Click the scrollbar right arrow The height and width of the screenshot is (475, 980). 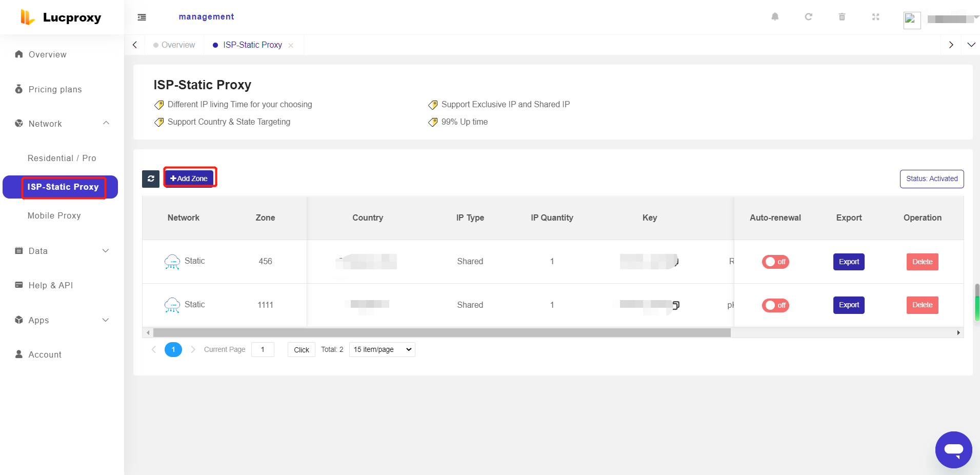tap(958, 333)
